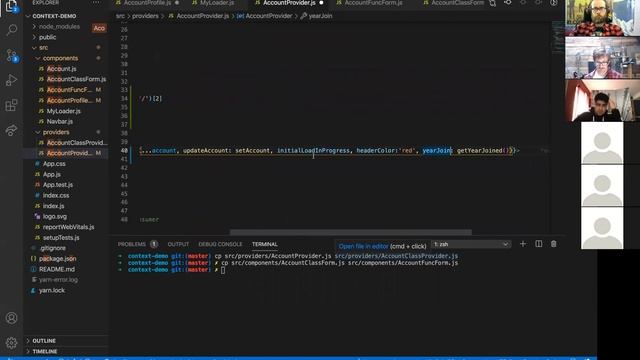Split the terminal panel
Screen dimensions: 640x360
pos(539,244)
